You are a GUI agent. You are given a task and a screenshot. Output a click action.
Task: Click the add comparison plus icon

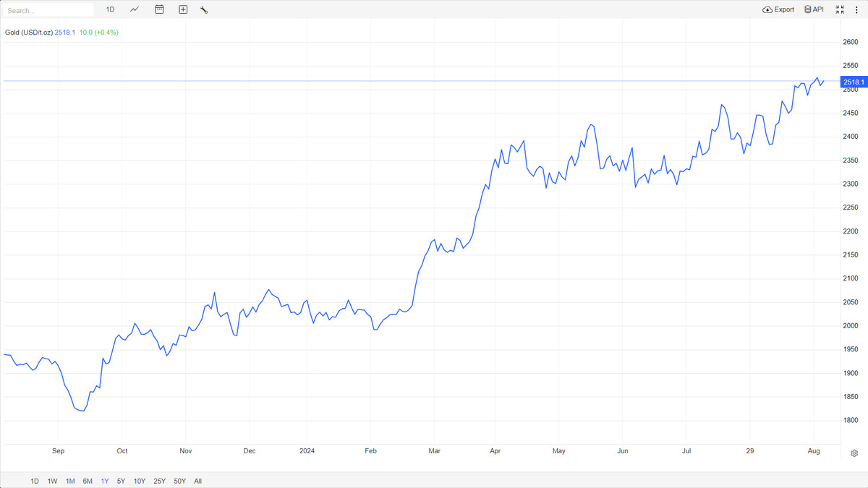tap(183, 9)
